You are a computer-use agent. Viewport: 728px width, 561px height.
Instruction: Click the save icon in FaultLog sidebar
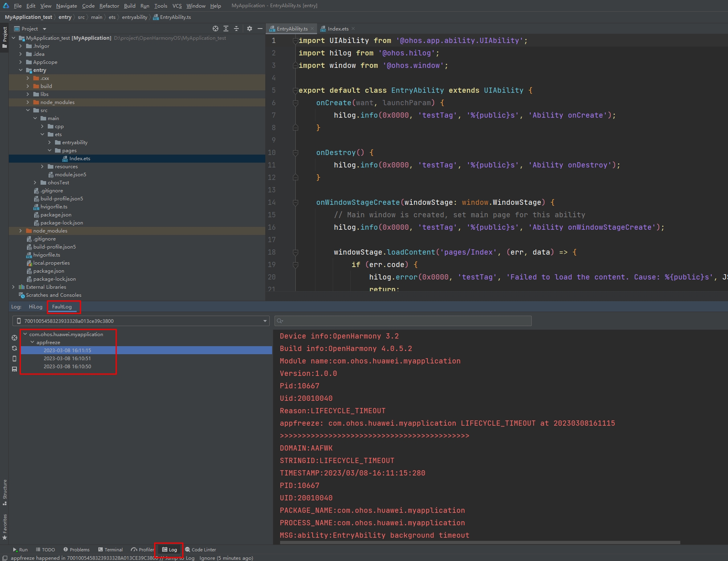tap(14, 369)
